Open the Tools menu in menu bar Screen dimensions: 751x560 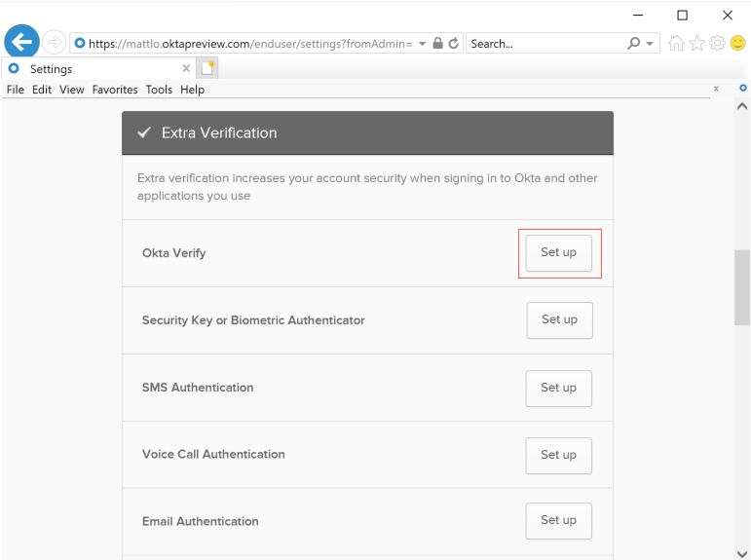(159, 90)
